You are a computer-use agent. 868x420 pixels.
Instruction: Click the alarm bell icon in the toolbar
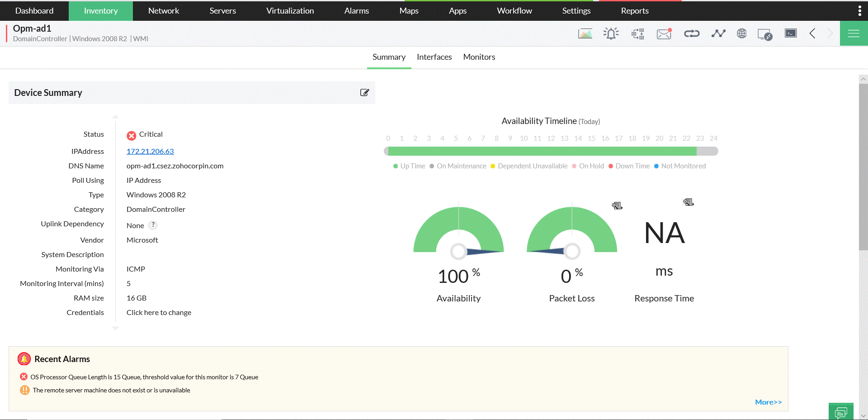611,33
